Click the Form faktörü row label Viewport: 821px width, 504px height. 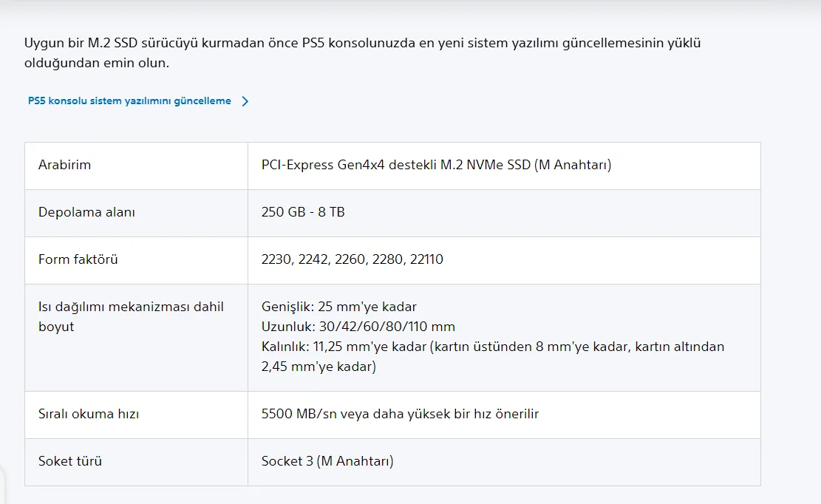coord(78,259)
